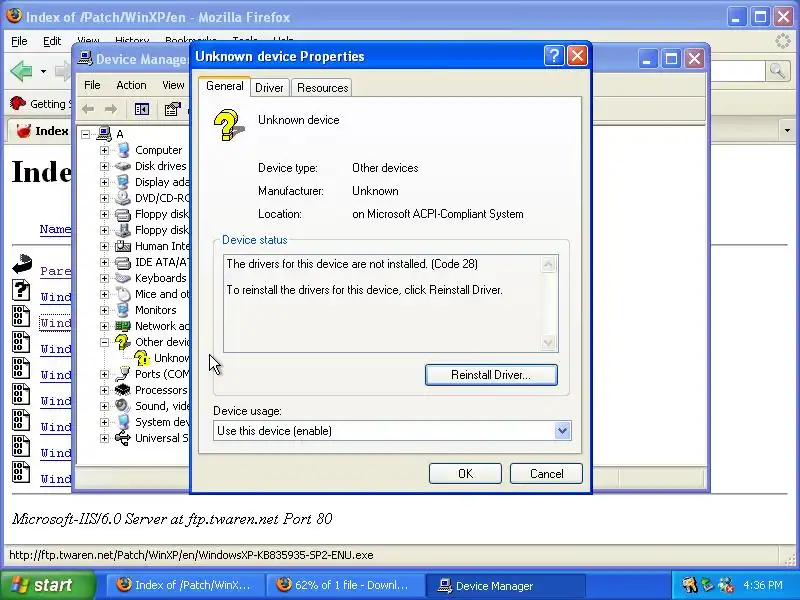
Task: Click the help question mark button in Properties title bar
Action: point(554,56)
